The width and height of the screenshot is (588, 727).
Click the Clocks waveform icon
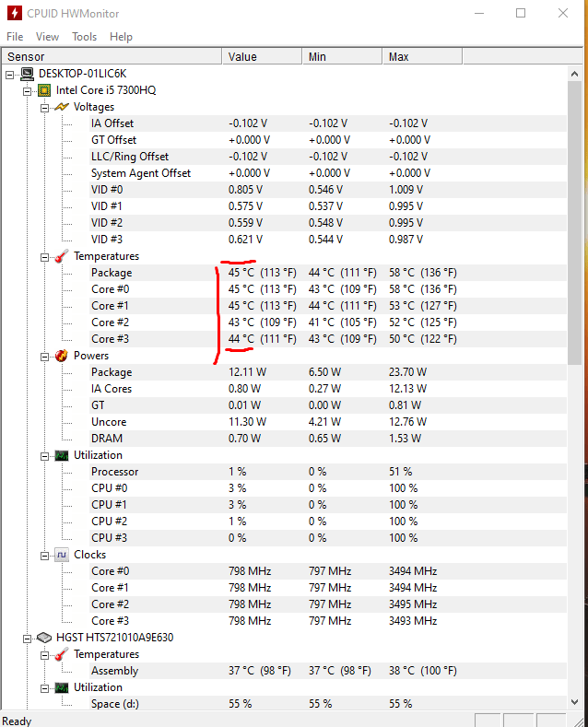click(62, 555)
